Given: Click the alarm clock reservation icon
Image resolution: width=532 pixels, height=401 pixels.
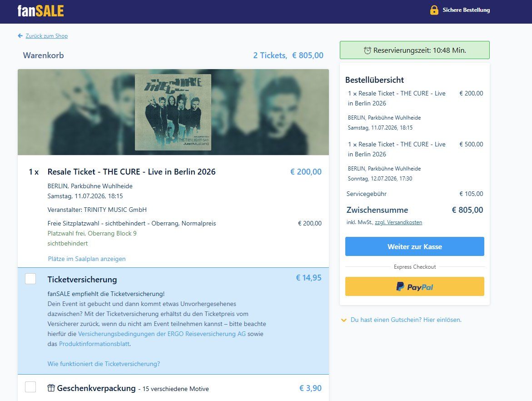Looking at the screenshot, I should (367, 50).
